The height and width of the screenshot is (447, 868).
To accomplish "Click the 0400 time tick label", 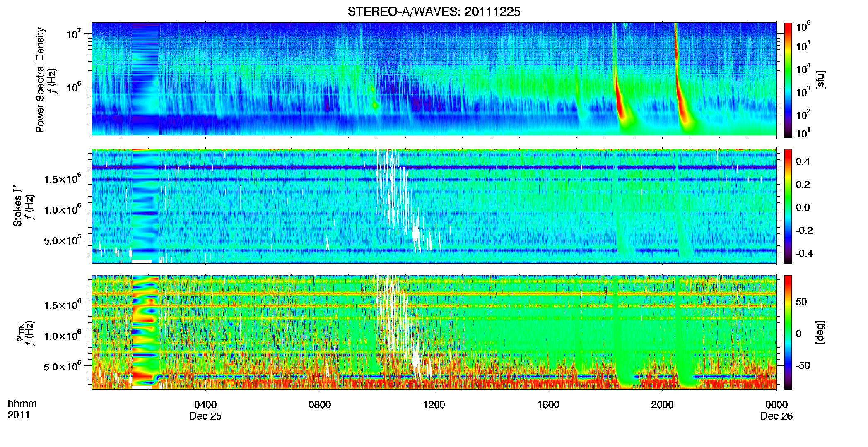I will [205, 405].
